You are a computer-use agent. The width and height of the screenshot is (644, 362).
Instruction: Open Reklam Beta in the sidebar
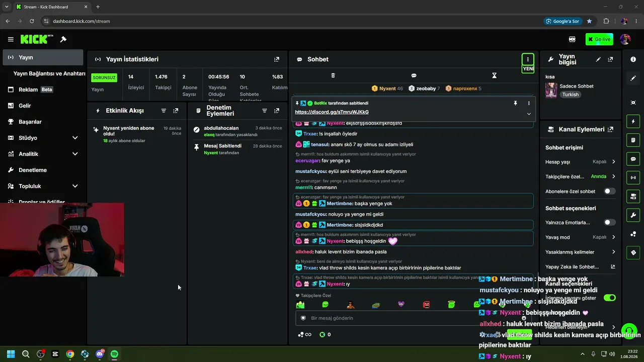43,89
